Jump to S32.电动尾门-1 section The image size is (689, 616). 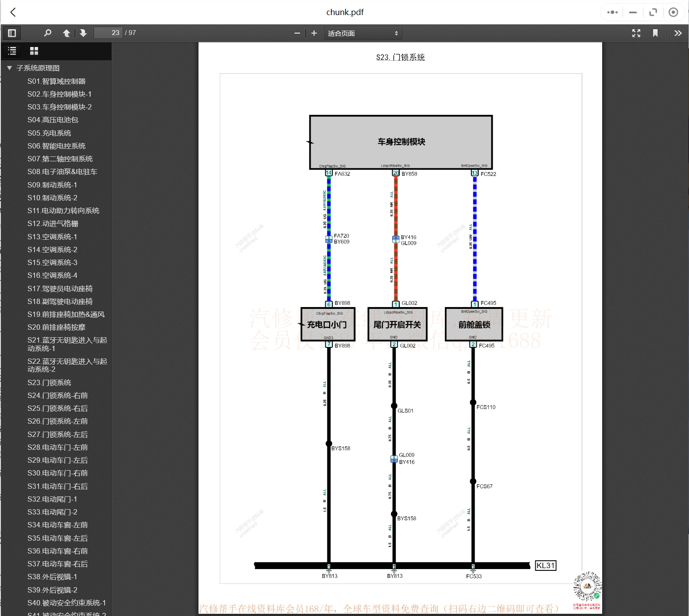click(52, 499)
